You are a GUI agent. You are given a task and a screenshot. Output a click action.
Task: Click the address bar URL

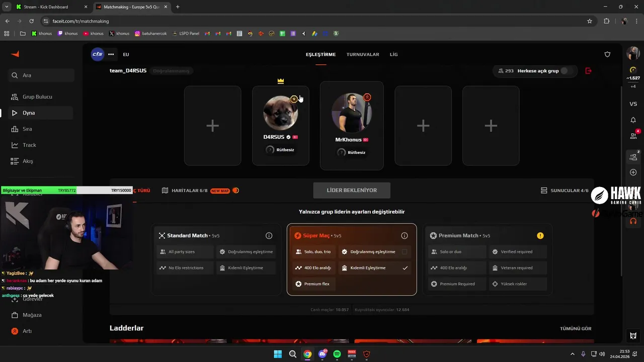80,21
